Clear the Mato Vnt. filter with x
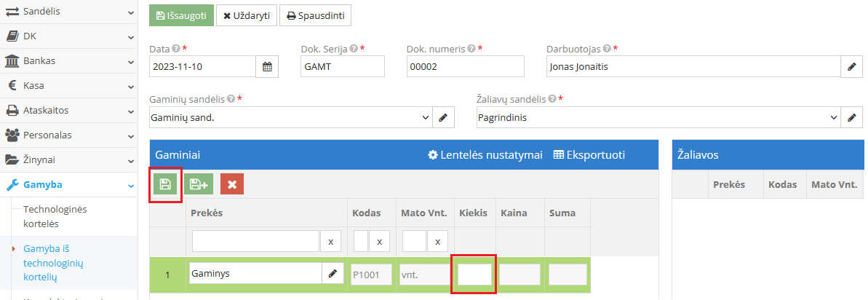 tap(437, 242)
